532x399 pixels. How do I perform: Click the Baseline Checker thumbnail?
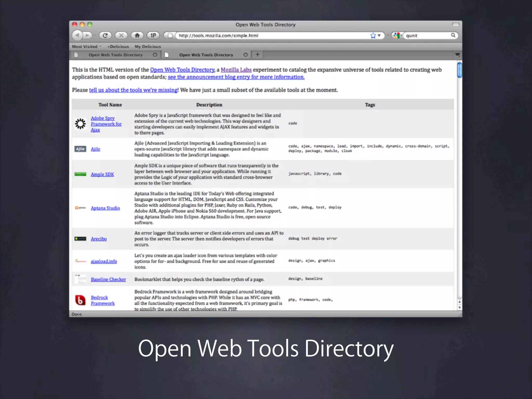80,279
